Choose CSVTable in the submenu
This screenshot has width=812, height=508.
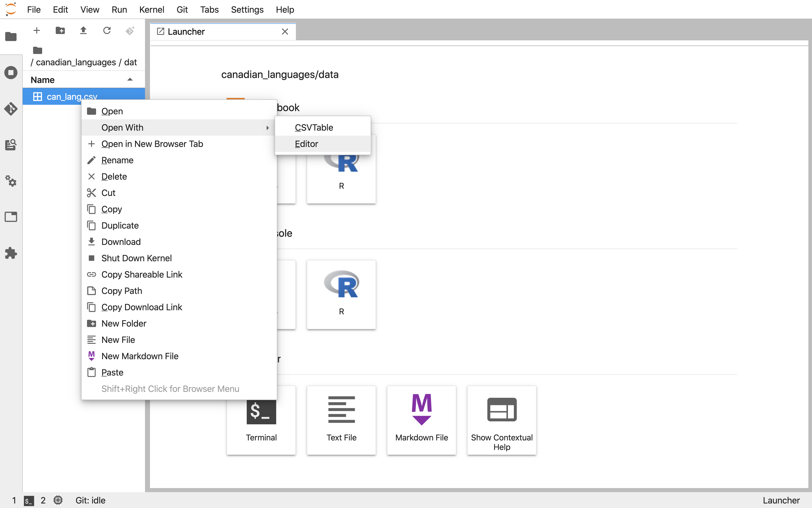pos(322,128)
